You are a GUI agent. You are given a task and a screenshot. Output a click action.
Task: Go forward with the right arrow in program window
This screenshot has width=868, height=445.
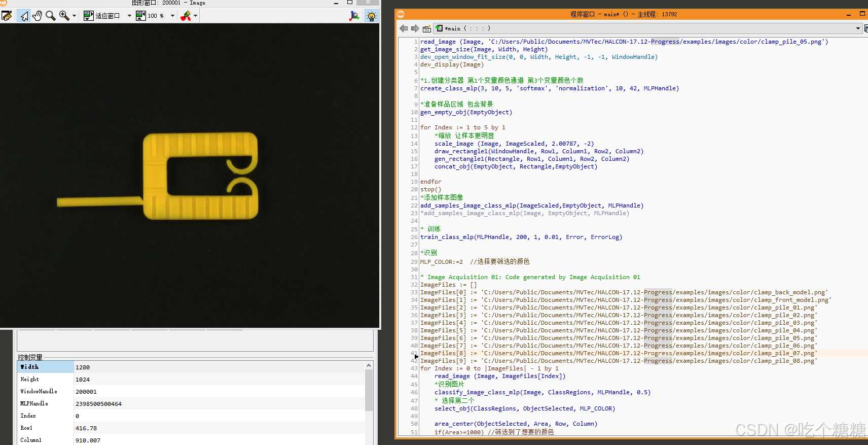pos(415,28)
